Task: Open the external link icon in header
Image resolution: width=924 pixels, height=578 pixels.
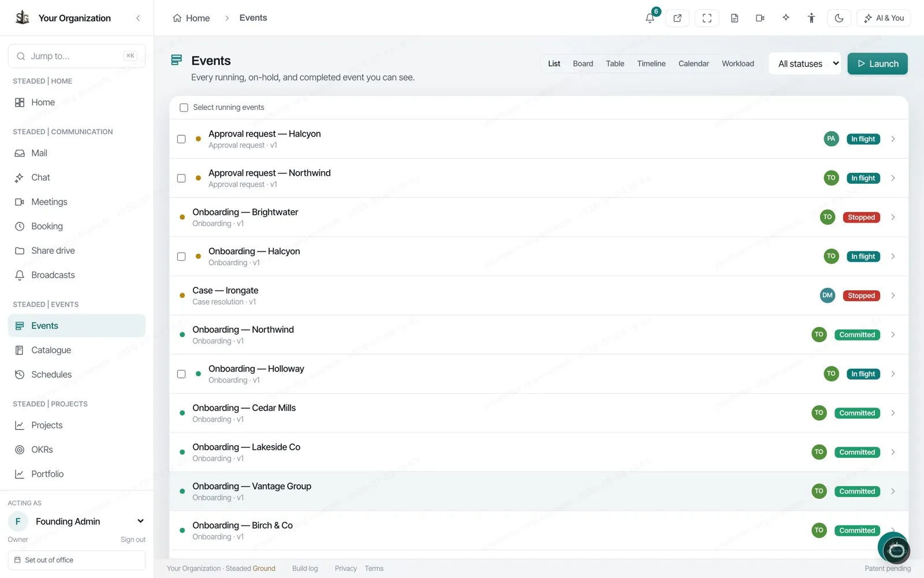Action: click(677, 18)
